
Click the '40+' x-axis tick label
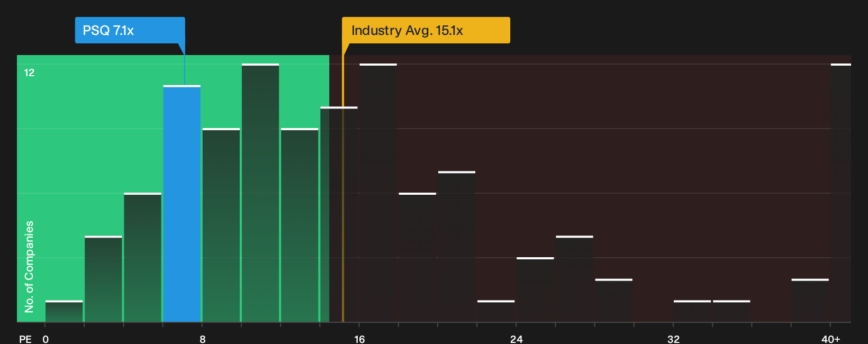point(831,339)
